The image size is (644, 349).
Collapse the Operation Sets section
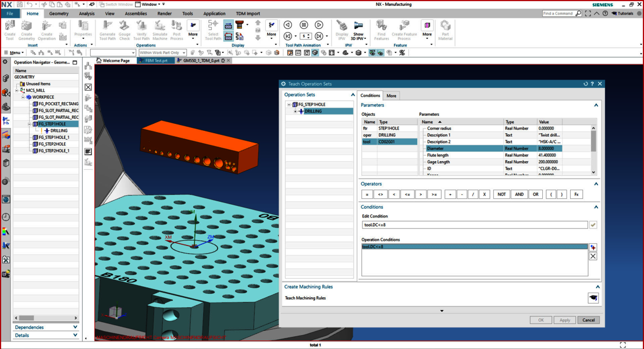click(353, 95)
